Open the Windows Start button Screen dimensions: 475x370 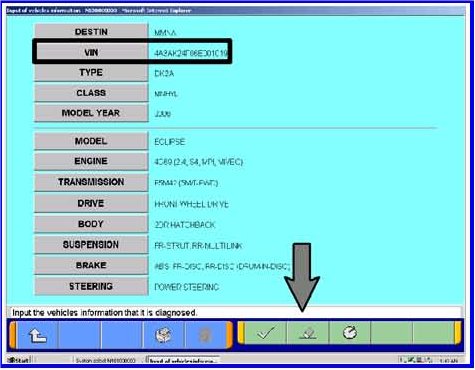point(19,360)
